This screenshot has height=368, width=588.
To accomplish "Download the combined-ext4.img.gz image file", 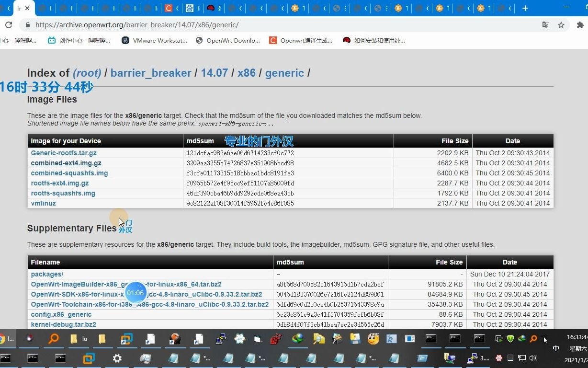I will (x=66, y=163).
